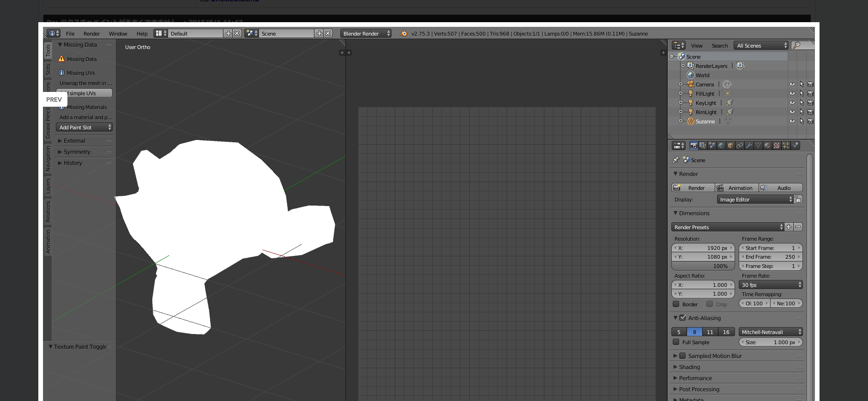Switch to the Grease Pencil shelf tab

[x=48, y=123]
